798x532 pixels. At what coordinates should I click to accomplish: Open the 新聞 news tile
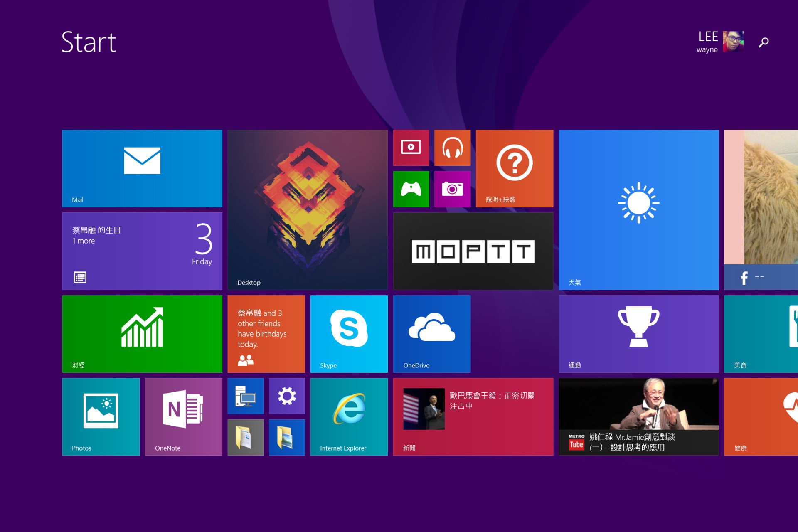click(473, 416)
